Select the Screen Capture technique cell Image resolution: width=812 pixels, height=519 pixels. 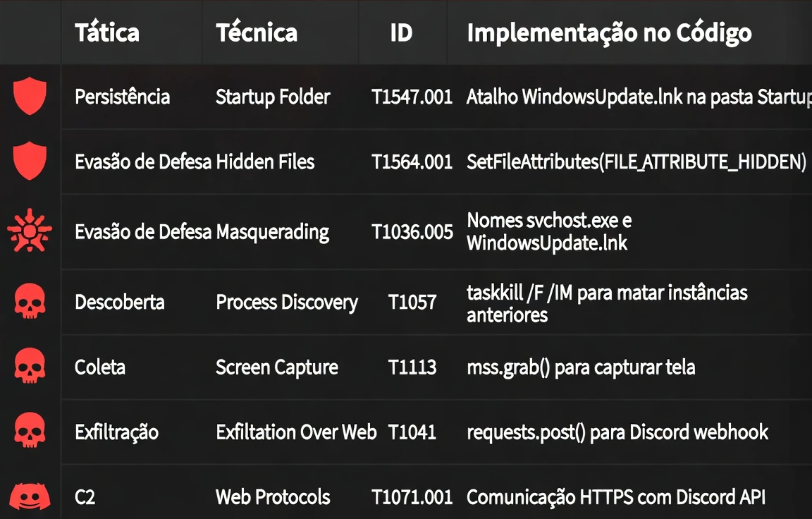pyautogui.click(x=277, y=367)
